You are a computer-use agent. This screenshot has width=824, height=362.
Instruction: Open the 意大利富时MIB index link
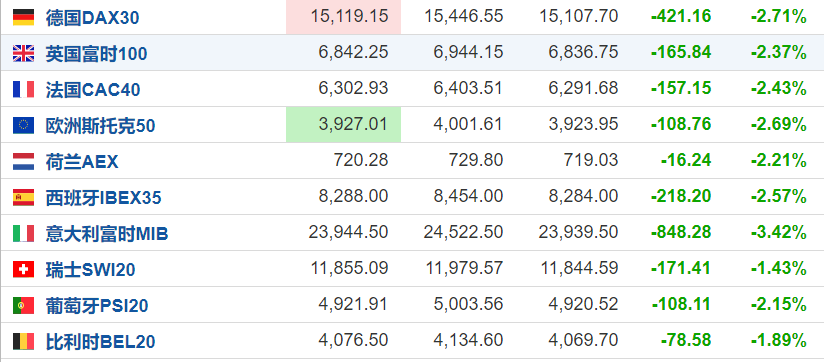[x=107, y=234]
